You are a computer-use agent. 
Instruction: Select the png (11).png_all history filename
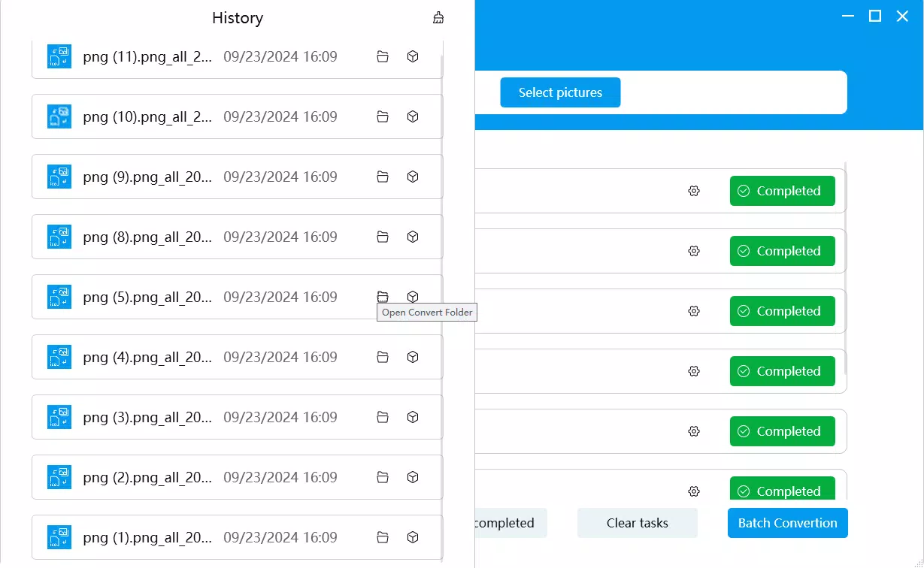pos(147,56)
